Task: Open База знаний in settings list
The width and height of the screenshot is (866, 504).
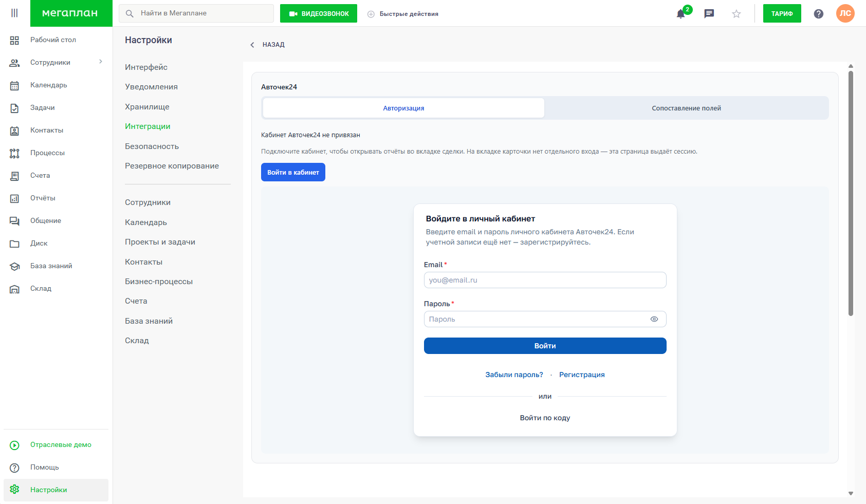Action: (x=149, y=321)
